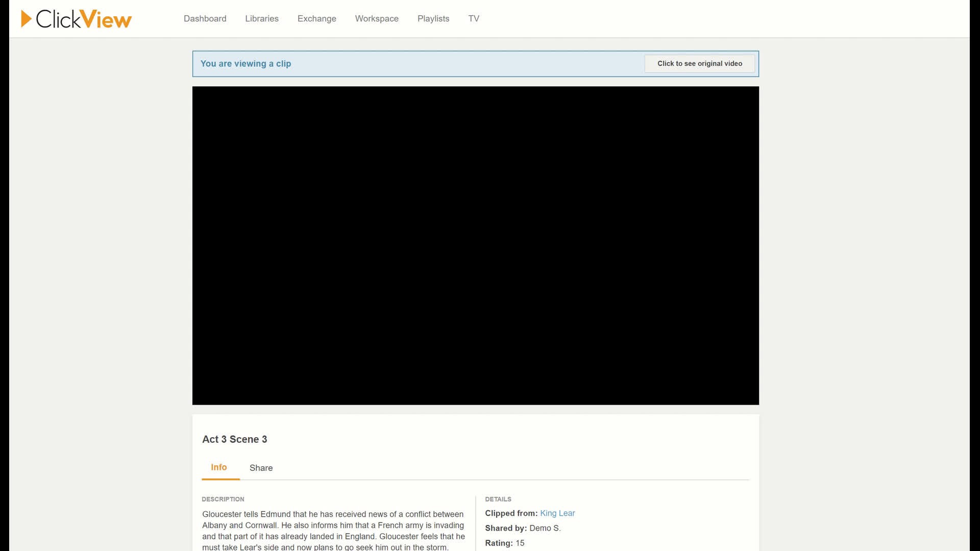Image resolution: width=980 pixels, height=551 pixels.
Task: Click the 'Shared by: Demo S.' text
Action: click(523, 528)
